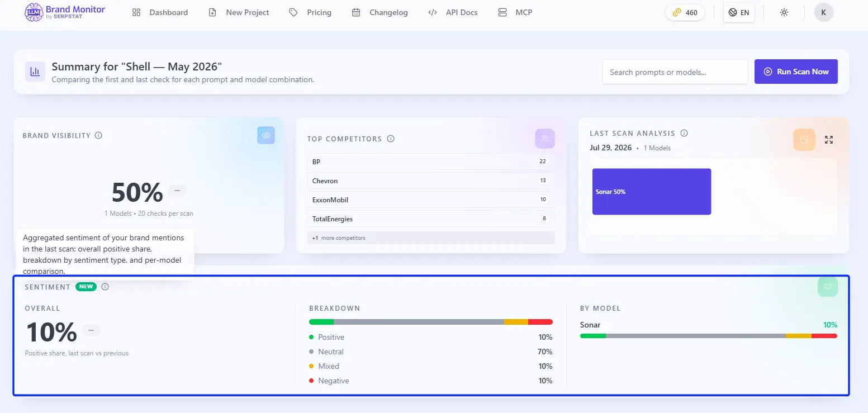
Task: Click the Last Scan Analysis info icon
Action: coord(684,133)
